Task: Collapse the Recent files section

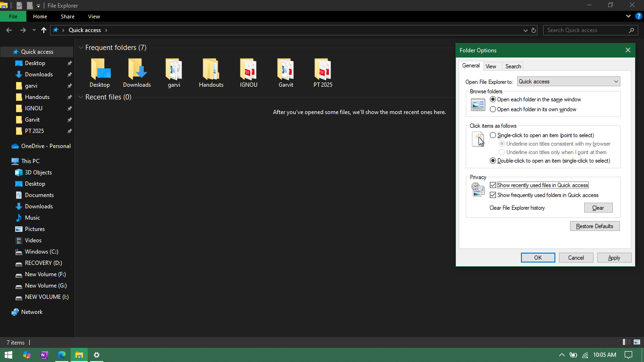Action: pos(81,97)
